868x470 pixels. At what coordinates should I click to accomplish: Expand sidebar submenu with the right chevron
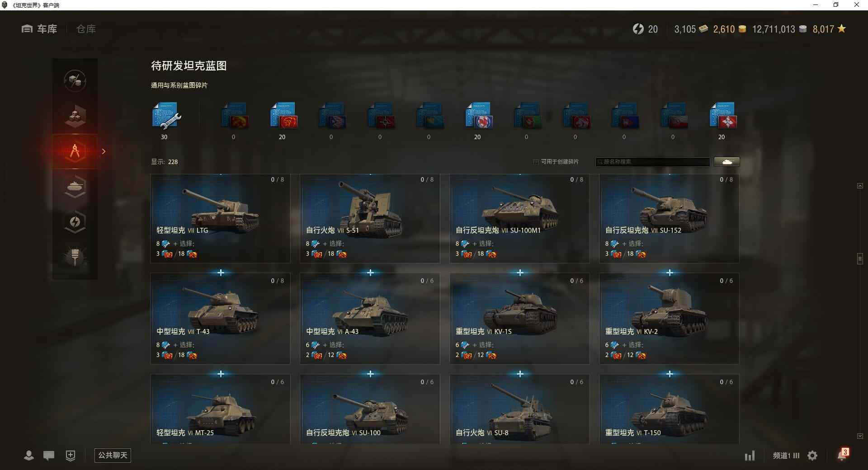104,151
